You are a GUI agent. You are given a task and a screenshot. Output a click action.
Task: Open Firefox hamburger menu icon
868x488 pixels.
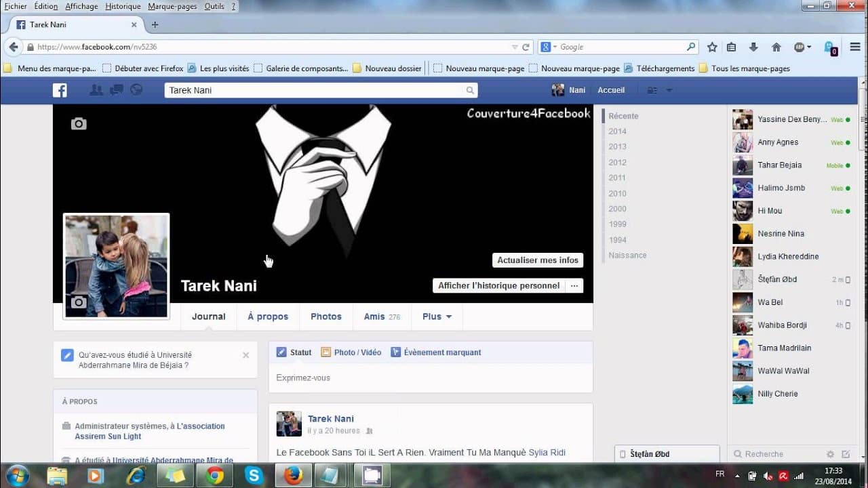pyautogui.click(x=855, y=47)
